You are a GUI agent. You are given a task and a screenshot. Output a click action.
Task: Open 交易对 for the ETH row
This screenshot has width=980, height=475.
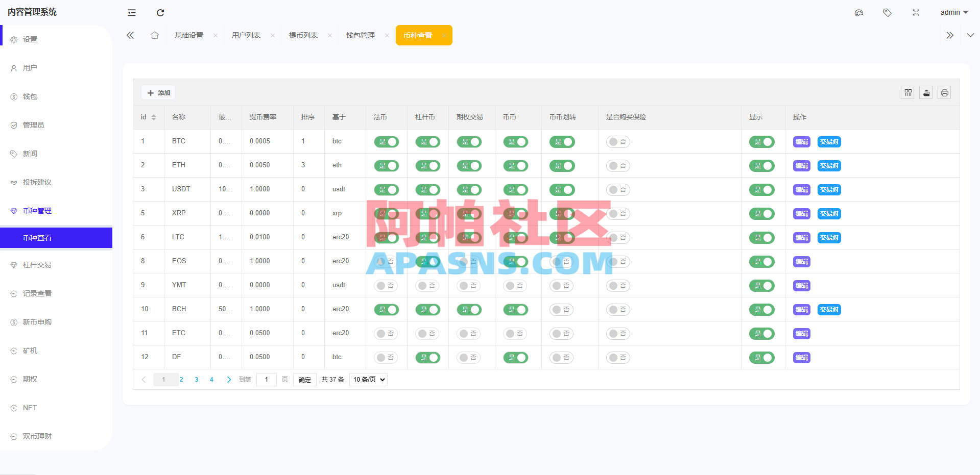828,165
